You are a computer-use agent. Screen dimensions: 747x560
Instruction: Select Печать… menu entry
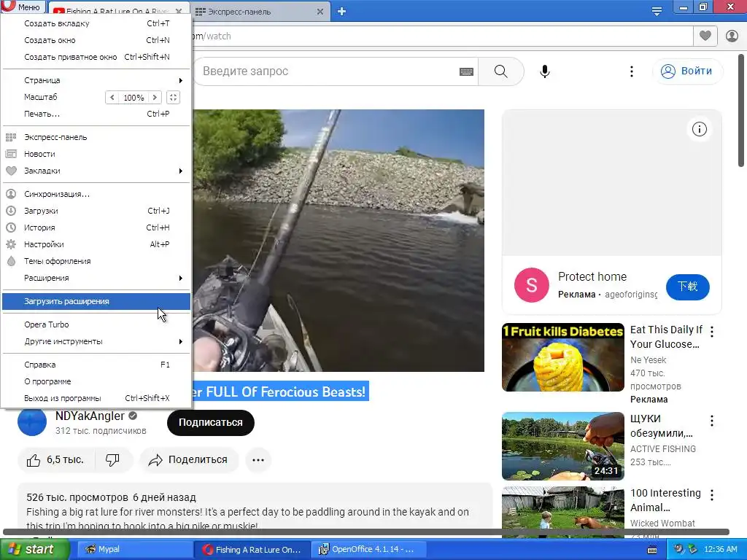click(96, 114)
